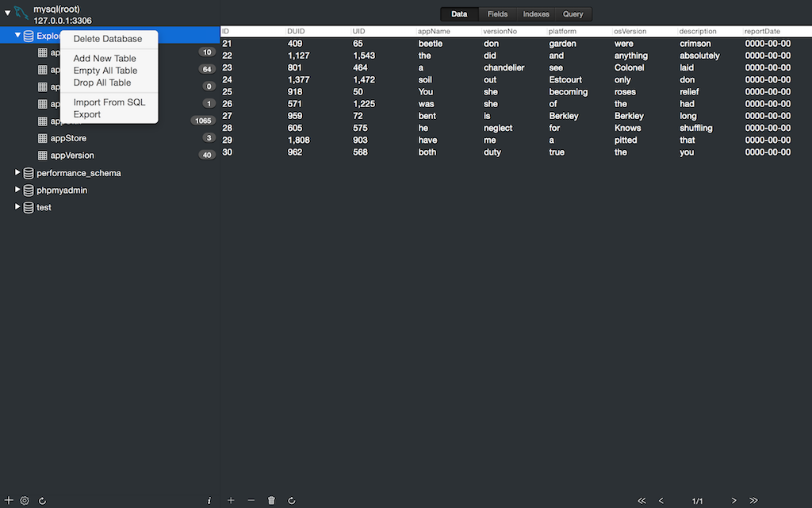Screen dimensions: 812x508
Task: Choose Delete Database from the context menu
Action: (x=108, y=39)
